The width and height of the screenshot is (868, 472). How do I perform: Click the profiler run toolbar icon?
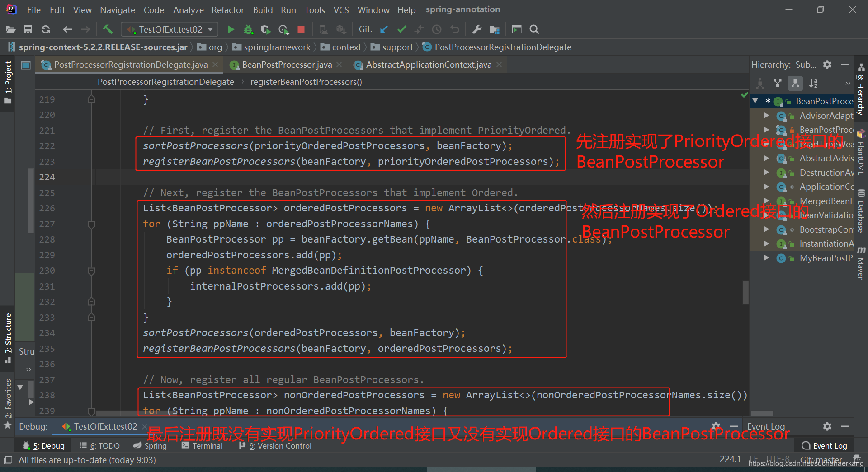point(283,29)
